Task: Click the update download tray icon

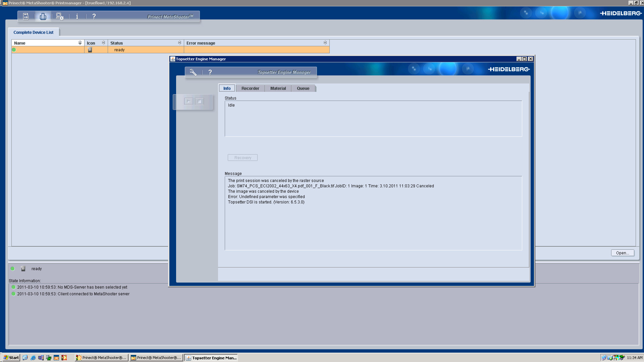Action: (x=610, y=358)
